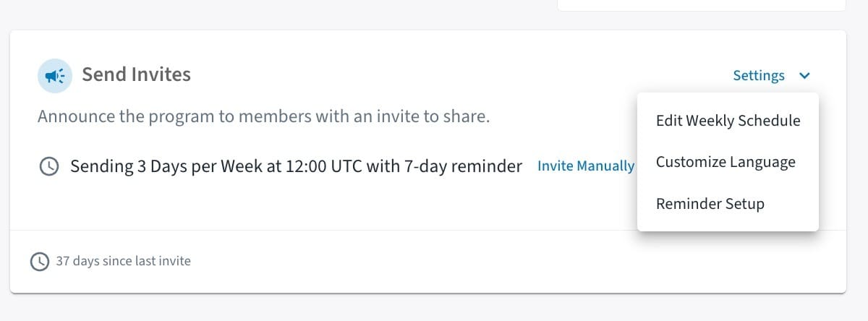The image size is (868, 321).
Task: Click blank footer area right of last invite
Action: click(506, 261)
